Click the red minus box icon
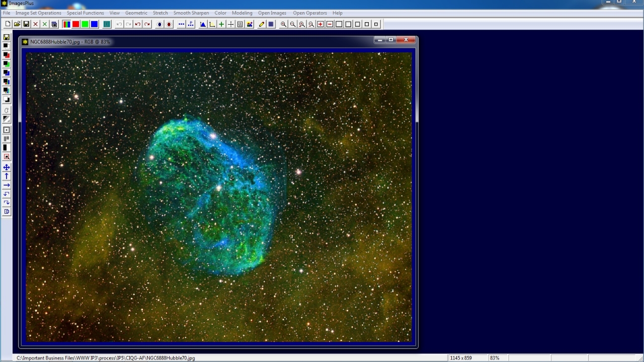 pyautogui.click(x=330, y=24)
